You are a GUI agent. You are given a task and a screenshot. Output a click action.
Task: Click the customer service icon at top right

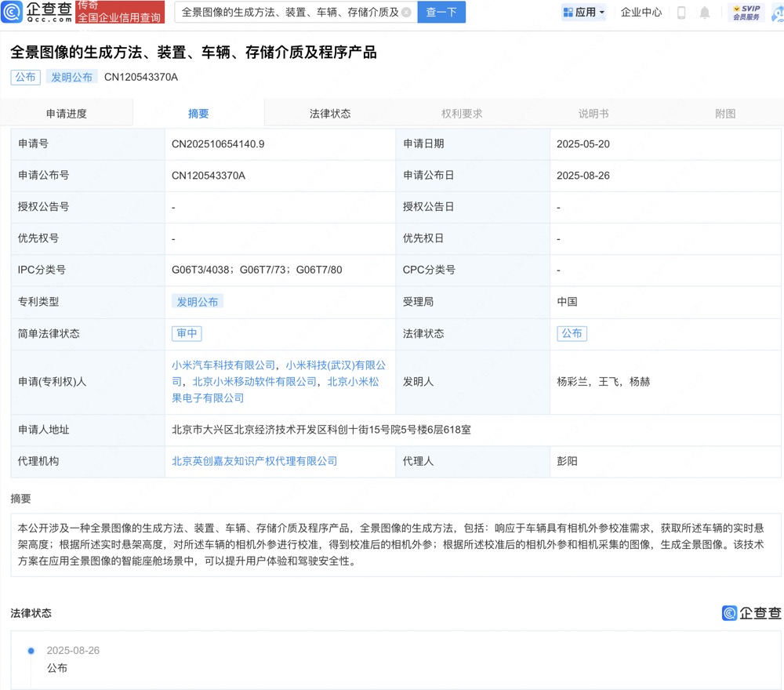(x=778, y=13)
